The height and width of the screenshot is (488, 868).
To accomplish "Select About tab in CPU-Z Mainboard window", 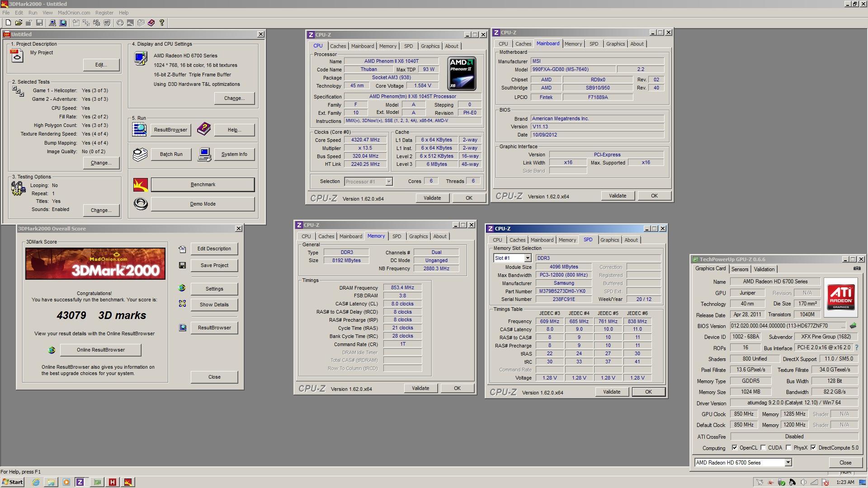I will pos(637,44).
